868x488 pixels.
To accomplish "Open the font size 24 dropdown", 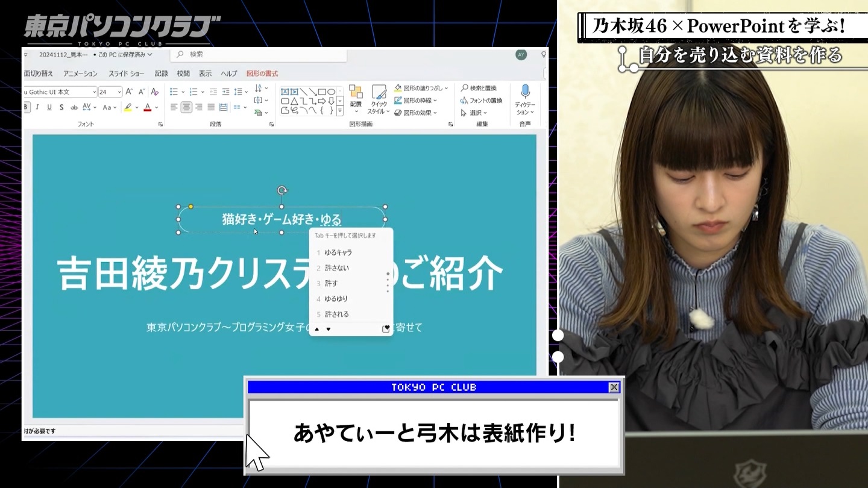I will pyautogui.click(x=119, y=92).
